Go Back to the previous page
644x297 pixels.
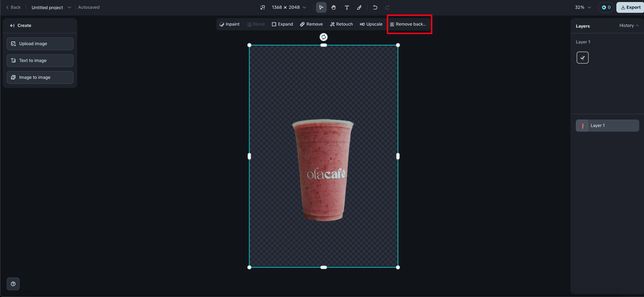point(13,8)
